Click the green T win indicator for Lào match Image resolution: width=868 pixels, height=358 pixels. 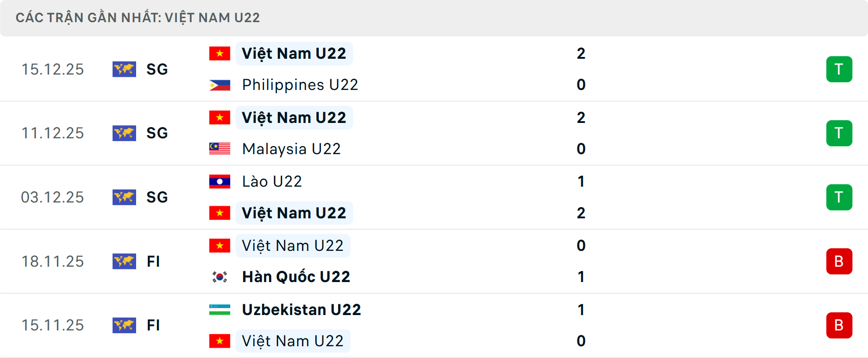click(840, 197)
